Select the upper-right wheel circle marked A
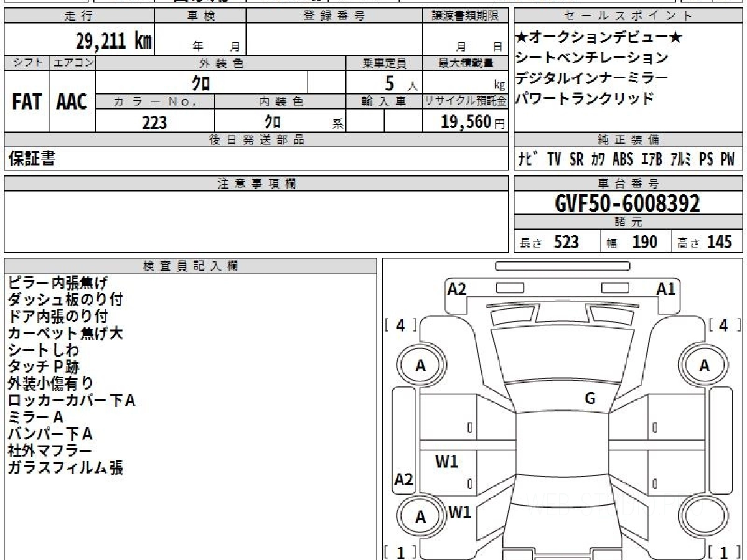The image size is (747, 560). point(704,366)
